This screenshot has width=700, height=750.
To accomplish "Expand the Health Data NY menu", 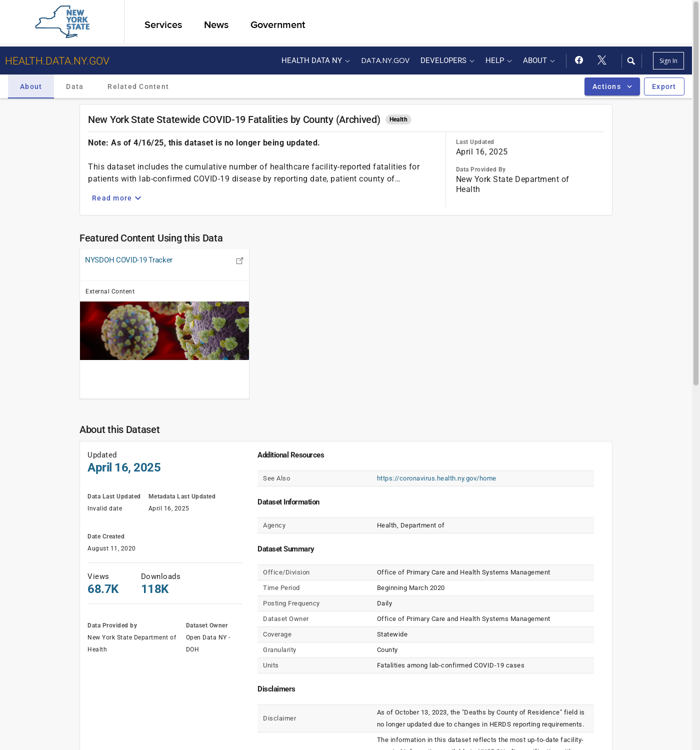I will pos(315,60).
